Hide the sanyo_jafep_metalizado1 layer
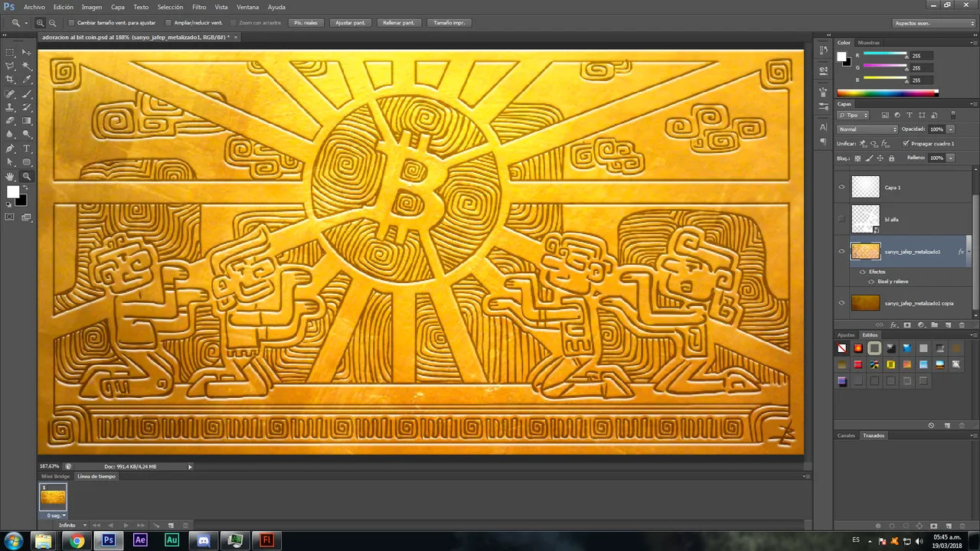Image resolution: width=980 pixels, height=551 pixels. click(x=841, y=251)
